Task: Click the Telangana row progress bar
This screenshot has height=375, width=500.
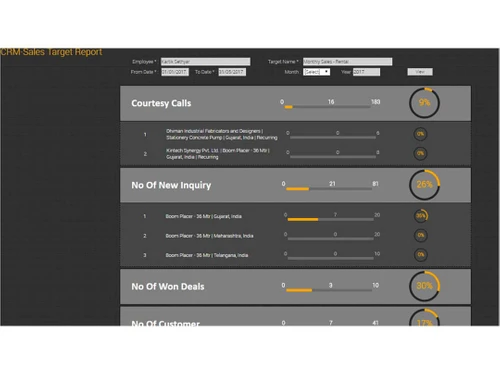Action: pos(330,258)
